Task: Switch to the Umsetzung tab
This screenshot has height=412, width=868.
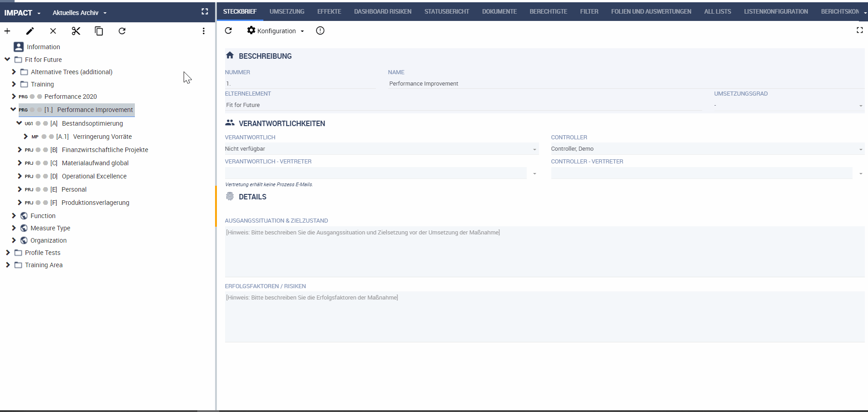Action: click(287, 11)
